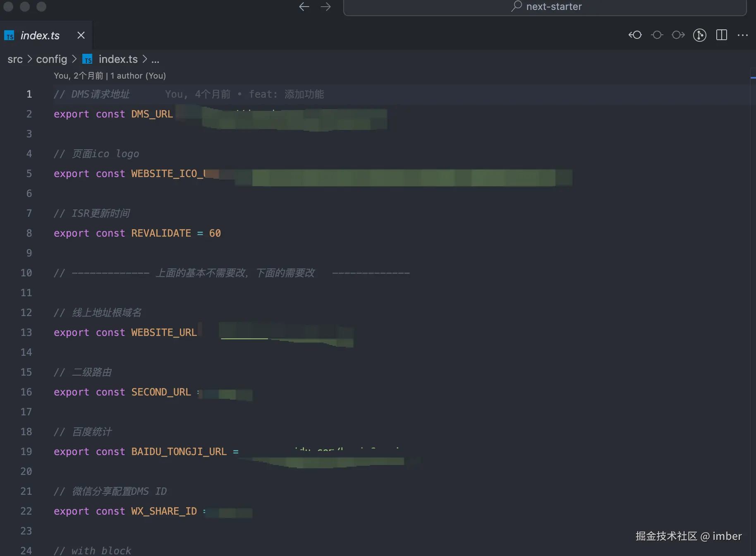This screenshot has width=756, height=556.
Task: Expand the breadcrumb ellipsis symbols
Action: (x=155, y=60)
